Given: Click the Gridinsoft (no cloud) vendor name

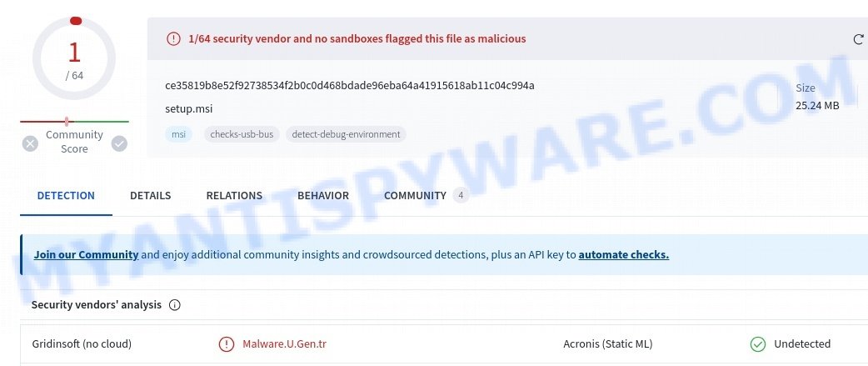Looking at the screenshot, I should (82, 343).
